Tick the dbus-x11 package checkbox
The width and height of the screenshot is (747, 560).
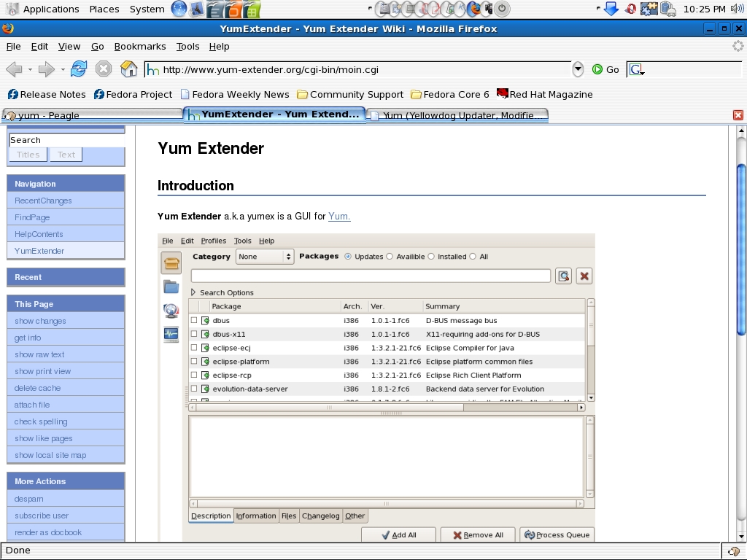[194, 334]
